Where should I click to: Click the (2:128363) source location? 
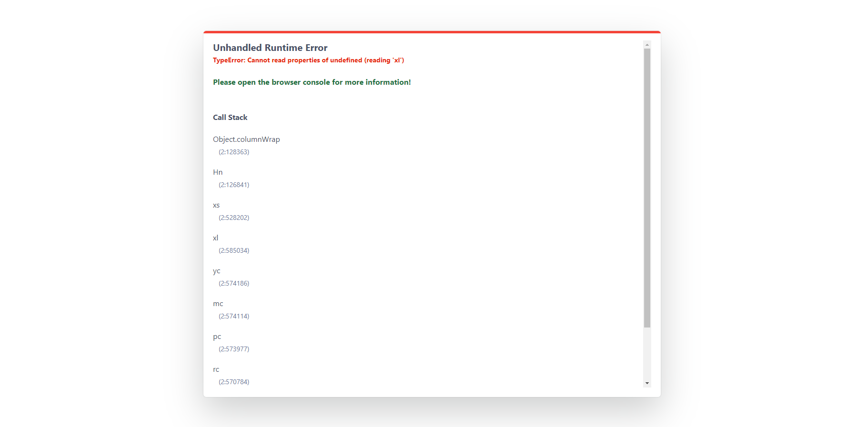point(234,152)
